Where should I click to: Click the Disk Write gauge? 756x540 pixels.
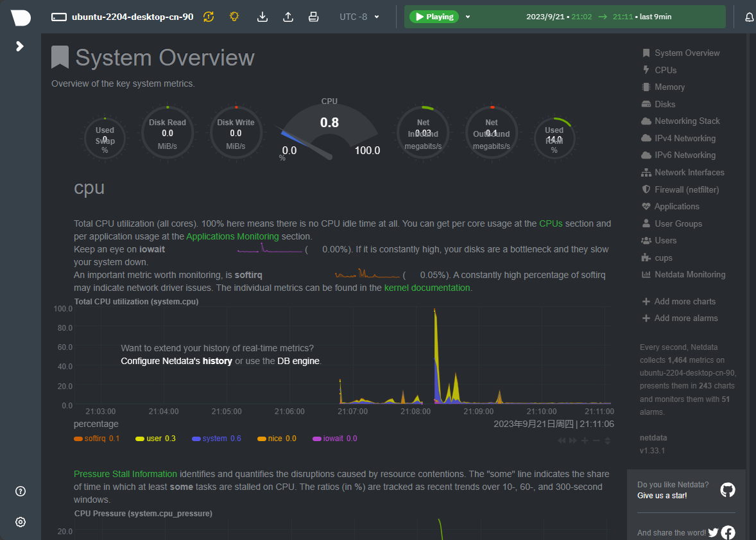pos(236,133)
